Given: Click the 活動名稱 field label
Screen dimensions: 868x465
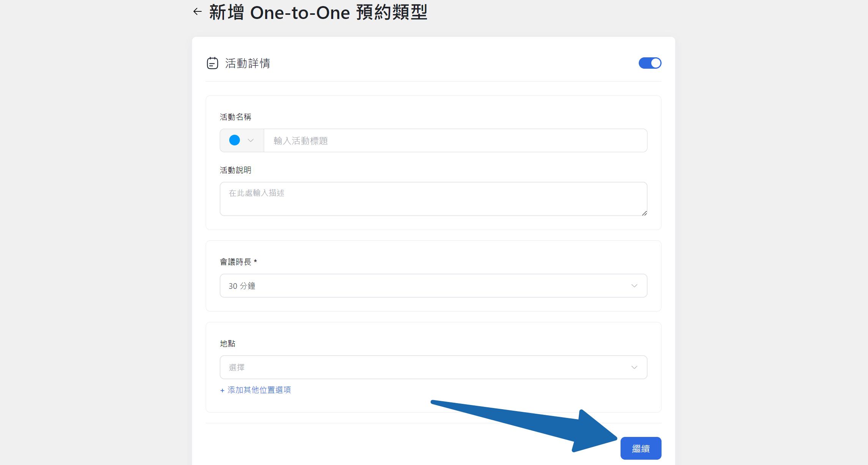Looking at the screenshot, I should pyautogui.click(x=235, y=117).
